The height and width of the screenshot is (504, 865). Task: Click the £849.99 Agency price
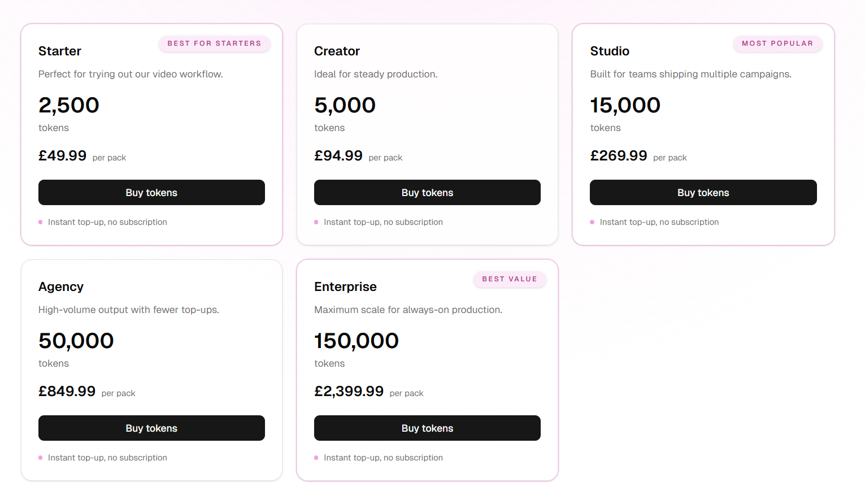(x=67, y=392)
